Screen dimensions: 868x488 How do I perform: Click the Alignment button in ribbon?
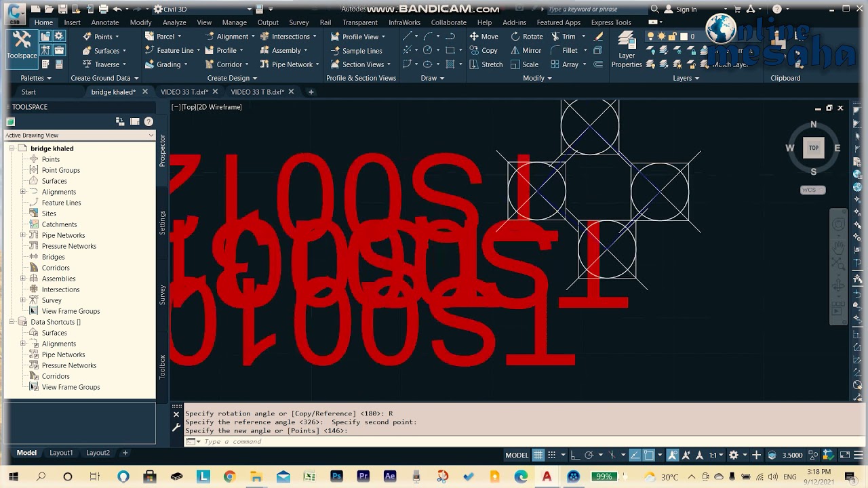pyautogui.click(x=229, y=37)
